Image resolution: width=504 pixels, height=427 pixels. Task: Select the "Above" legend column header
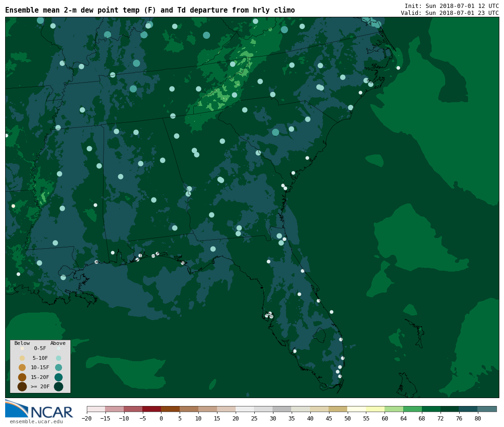pos(58,343)
